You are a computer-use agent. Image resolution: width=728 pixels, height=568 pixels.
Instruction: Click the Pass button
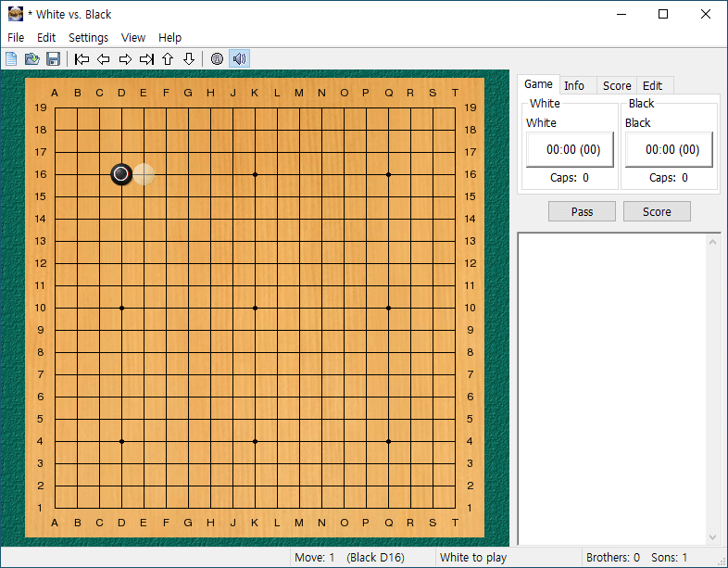[x=582, y=212]
